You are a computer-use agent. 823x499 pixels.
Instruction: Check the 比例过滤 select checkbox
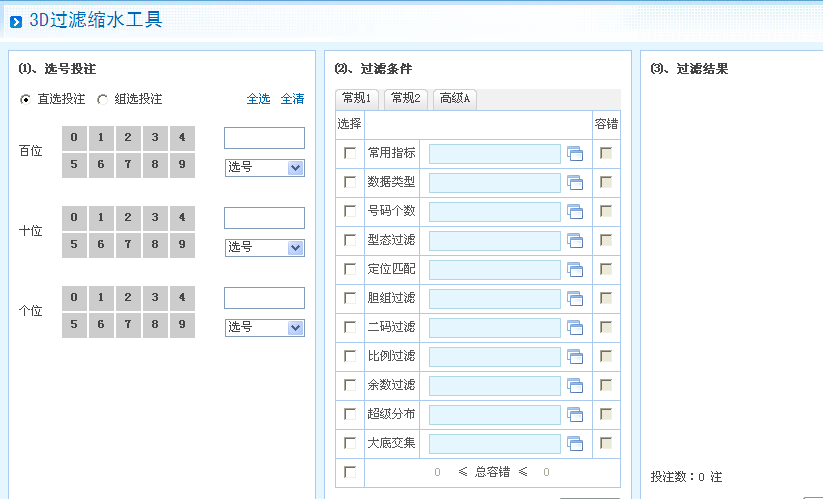tap(350, 356)
